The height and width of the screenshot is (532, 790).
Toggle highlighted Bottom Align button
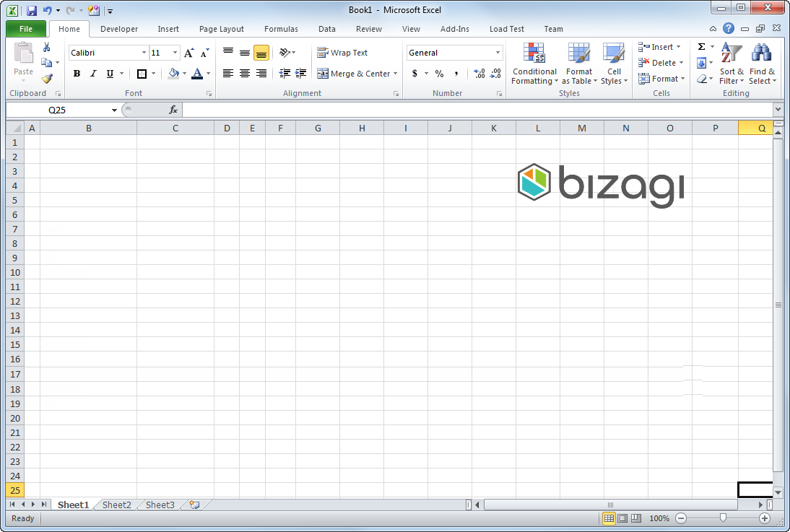(261, 53)
